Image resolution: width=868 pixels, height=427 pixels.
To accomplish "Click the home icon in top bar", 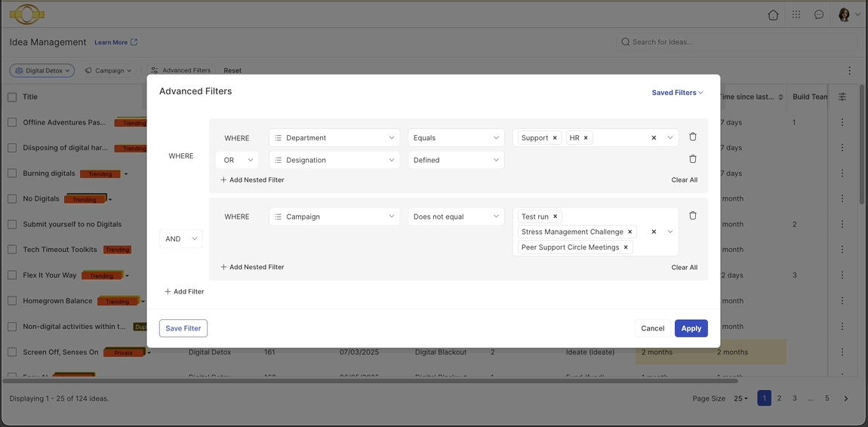I will click(773, 14).
